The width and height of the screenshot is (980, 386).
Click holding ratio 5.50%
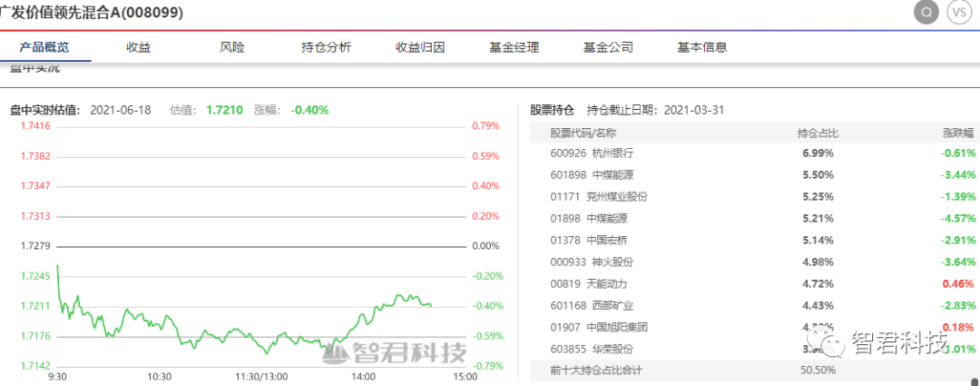(x=818, y=175)
